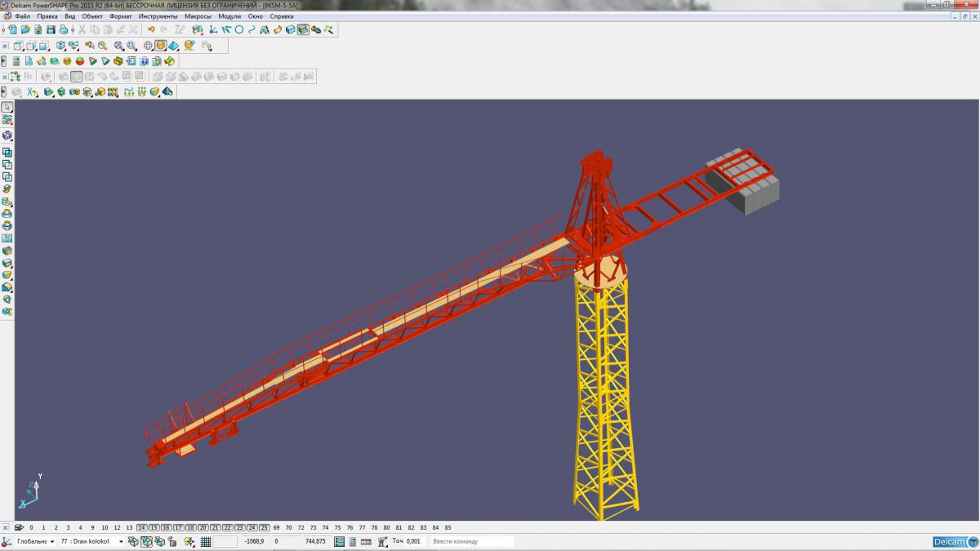The width and height of the screenshot is (980, 551).
Task: Click the grid icon in status bar
Action: tap(206, 541)
